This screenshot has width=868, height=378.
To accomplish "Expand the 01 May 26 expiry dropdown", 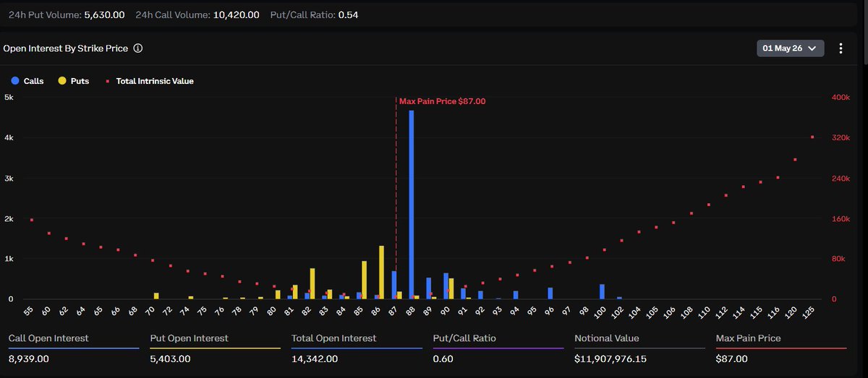I will coord(791,48).
